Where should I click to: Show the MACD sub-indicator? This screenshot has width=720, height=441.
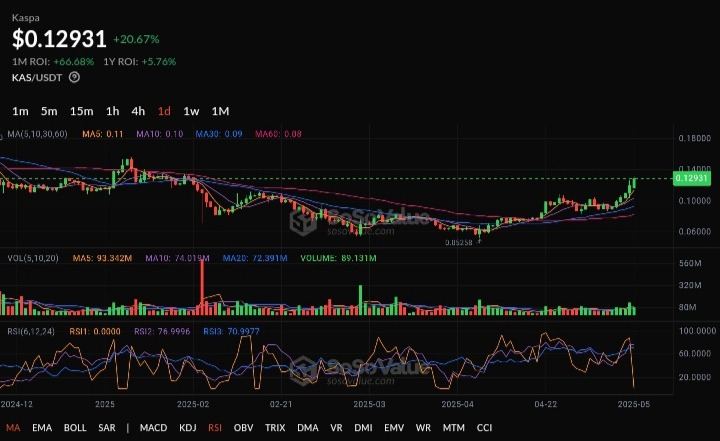coord(153,428)
